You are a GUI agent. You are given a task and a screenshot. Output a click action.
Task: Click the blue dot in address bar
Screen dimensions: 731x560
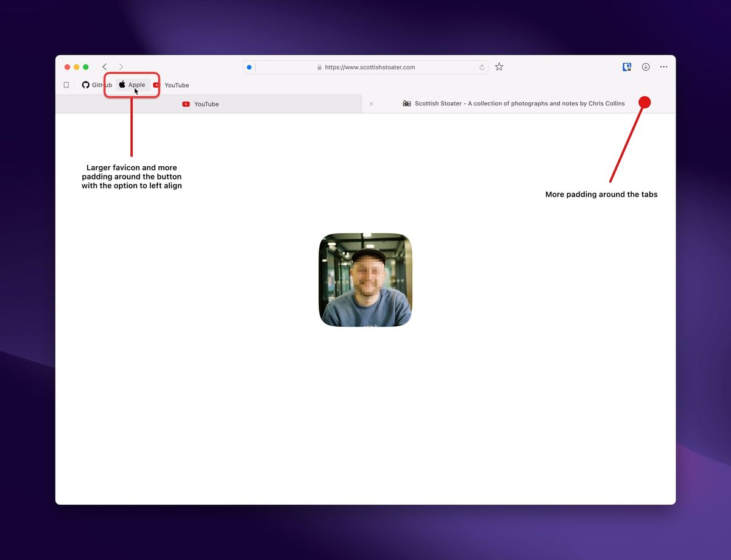(249, 68)
